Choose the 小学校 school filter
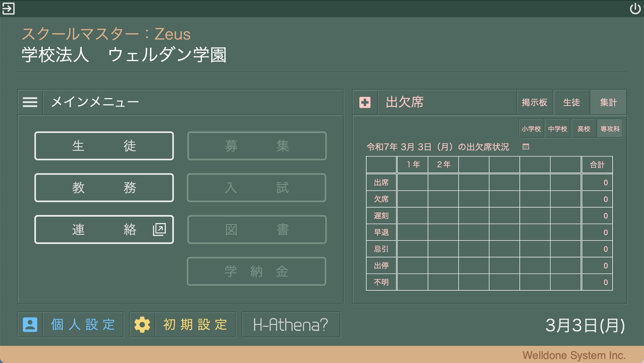644x363 pixels. (x=531, y=129)
